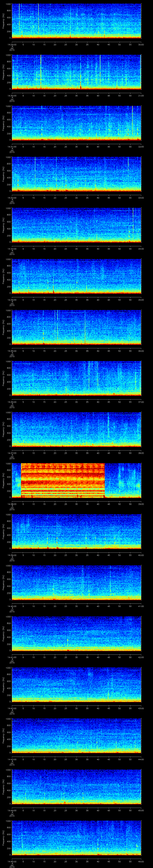Open the spectrogram panel starting at 14:33:00
The width and height of the screenshot is (153, 868).
pos(77,225)
